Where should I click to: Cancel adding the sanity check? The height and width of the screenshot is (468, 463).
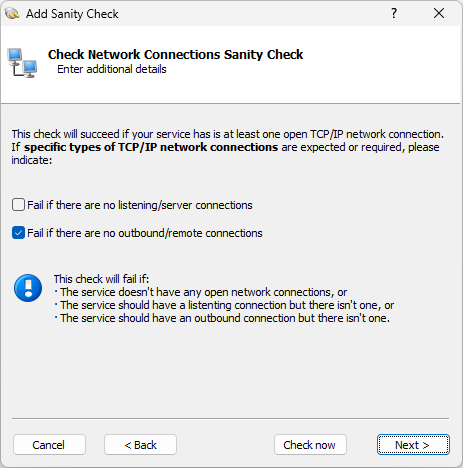pos(49,445)
